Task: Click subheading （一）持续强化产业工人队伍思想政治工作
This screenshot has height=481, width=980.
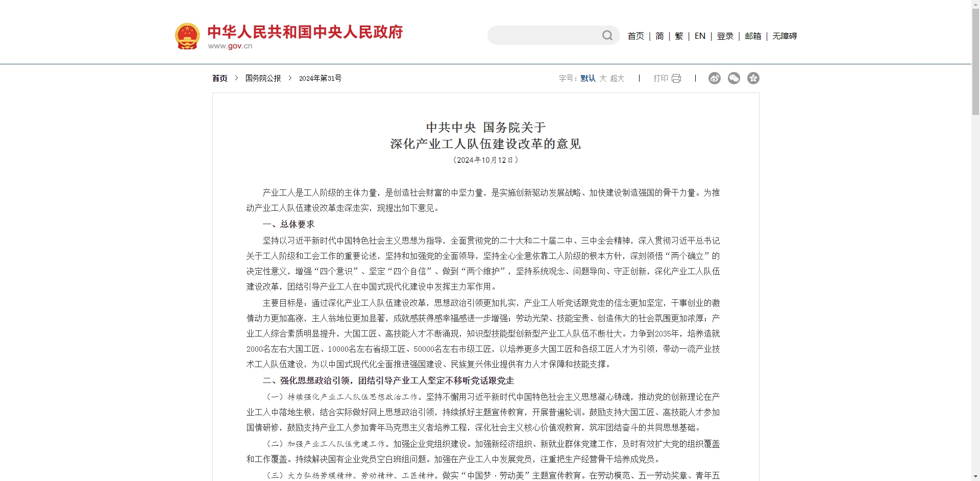Action: click(343, 397)
